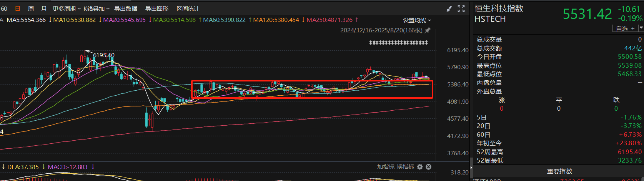Screen dimensions: 644x181
Task: Select the MA5:5554.366 moving average label
Action: (26, 20)
